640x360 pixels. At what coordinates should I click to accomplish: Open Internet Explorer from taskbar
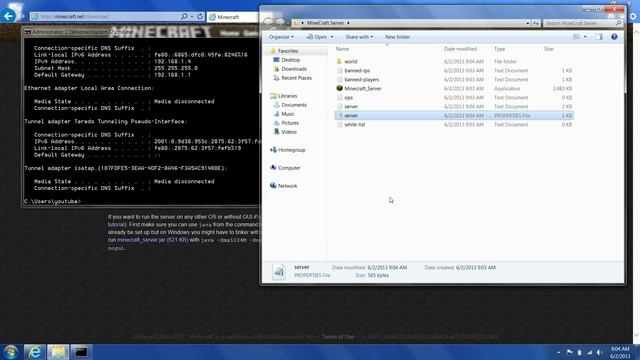click(35, 352)
